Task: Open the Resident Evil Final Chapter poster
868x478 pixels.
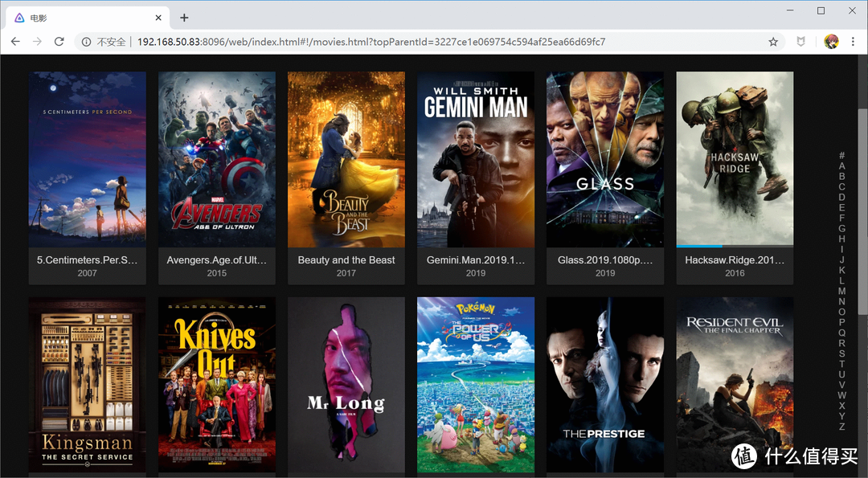Action: pos(735,385)
